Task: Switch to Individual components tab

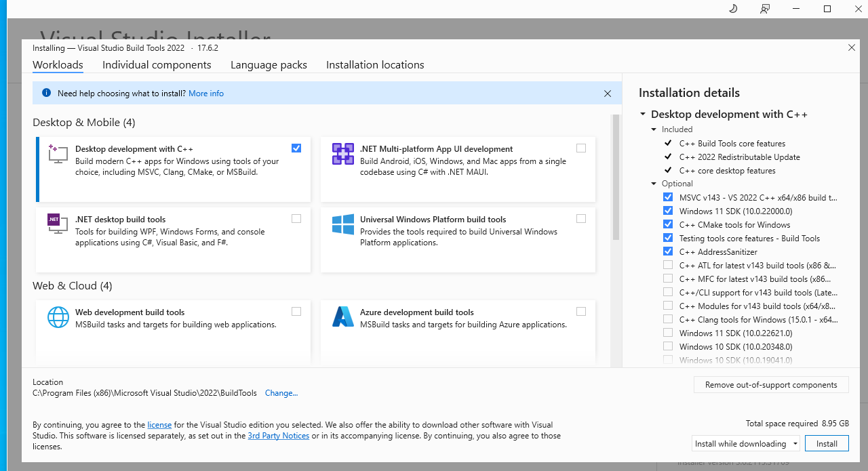Action: 157,65
